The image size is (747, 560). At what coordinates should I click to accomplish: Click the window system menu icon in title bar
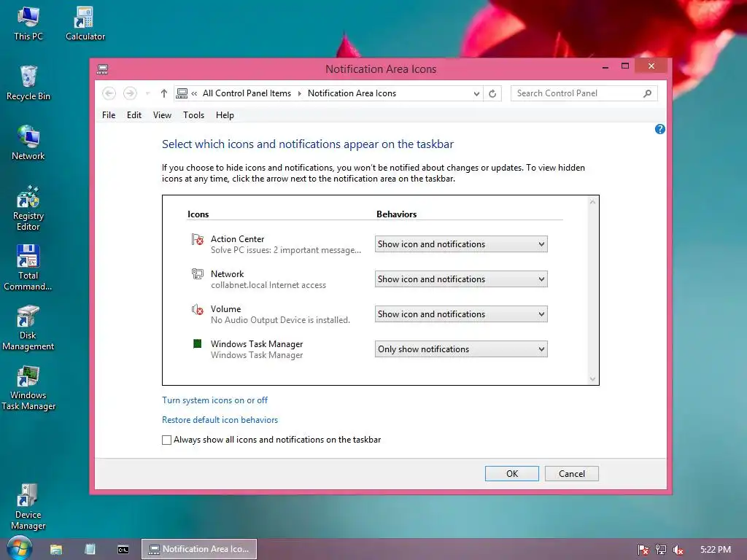coord(102,69)
